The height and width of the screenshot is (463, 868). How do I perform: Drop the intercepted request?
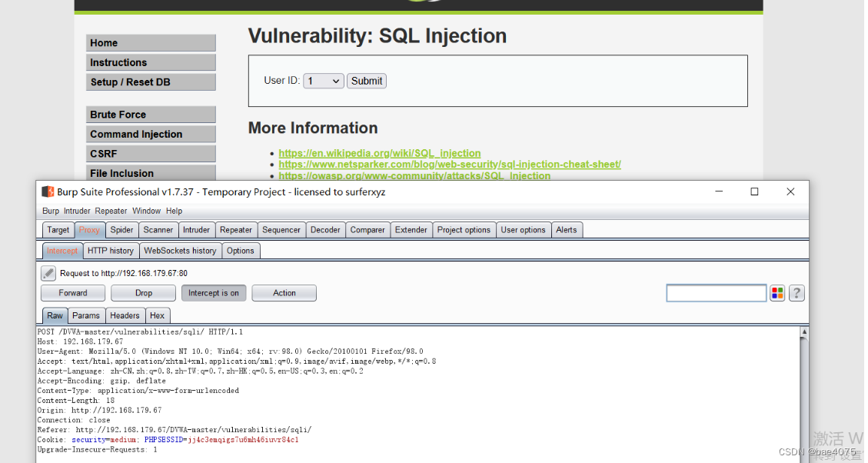pos(143,293)
